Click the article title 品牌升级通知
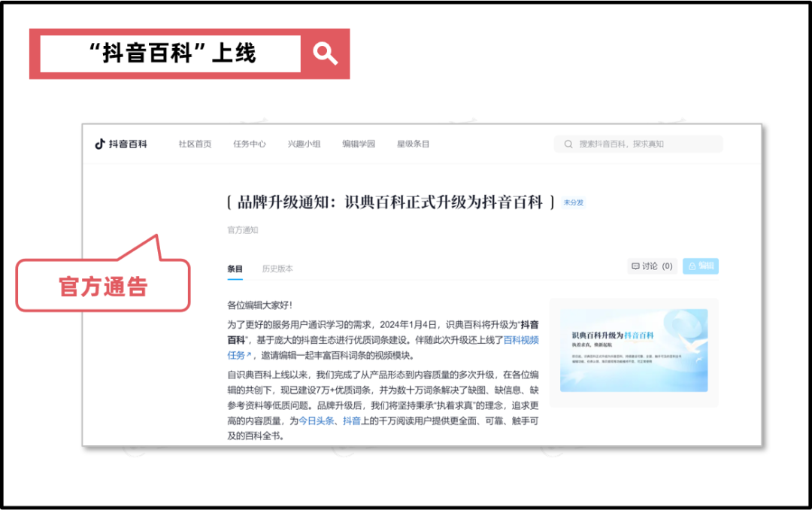The height and width of the screenshot is (510, 812). coord(390,202)
